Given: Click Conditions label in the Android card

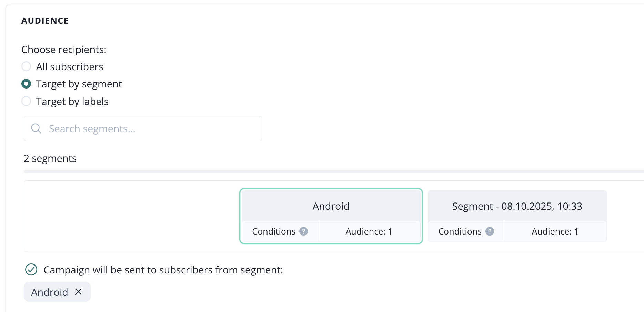Looking at the screenshot, I should point(274,231).
